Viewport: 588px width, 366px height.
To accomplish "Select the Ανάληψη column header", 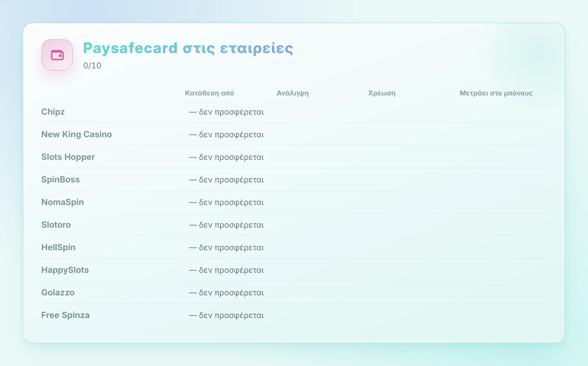I will tap(293, 93).
